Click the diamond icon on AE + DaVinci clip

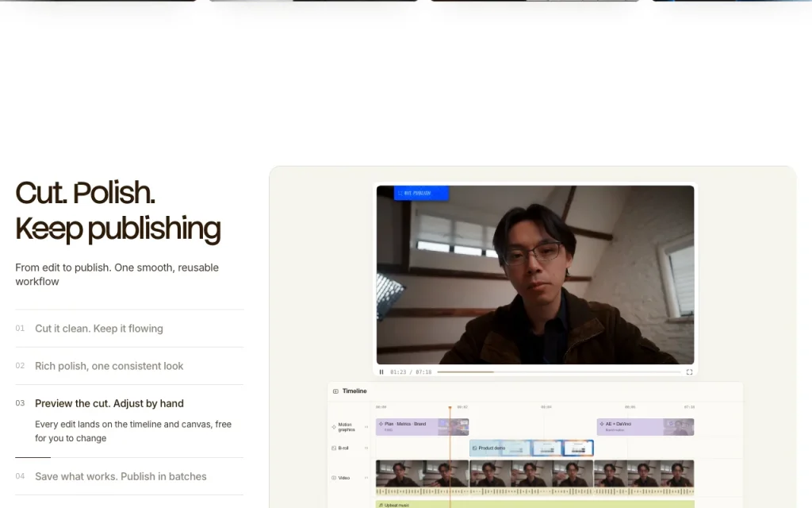pos(602,424)
